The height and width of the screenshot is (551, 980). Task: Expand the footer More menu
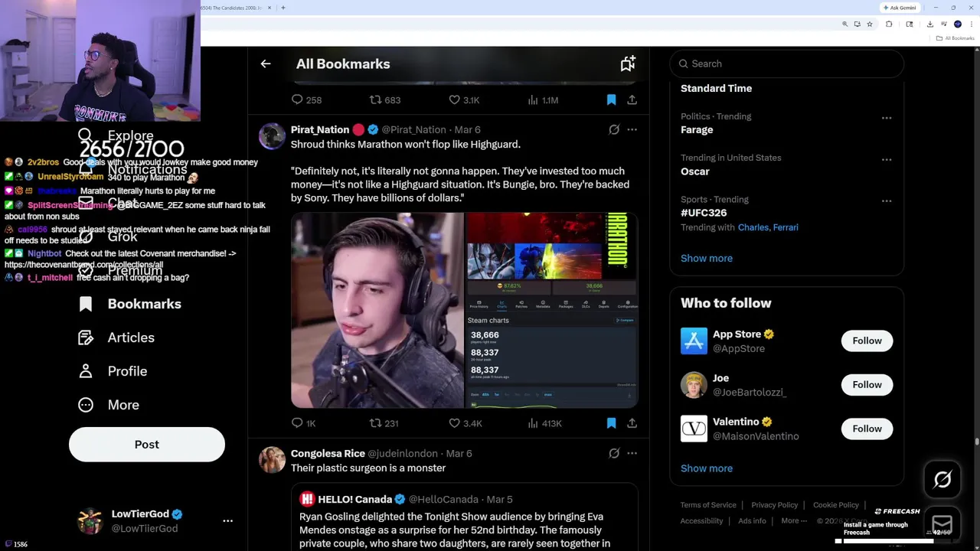[794, 521]
